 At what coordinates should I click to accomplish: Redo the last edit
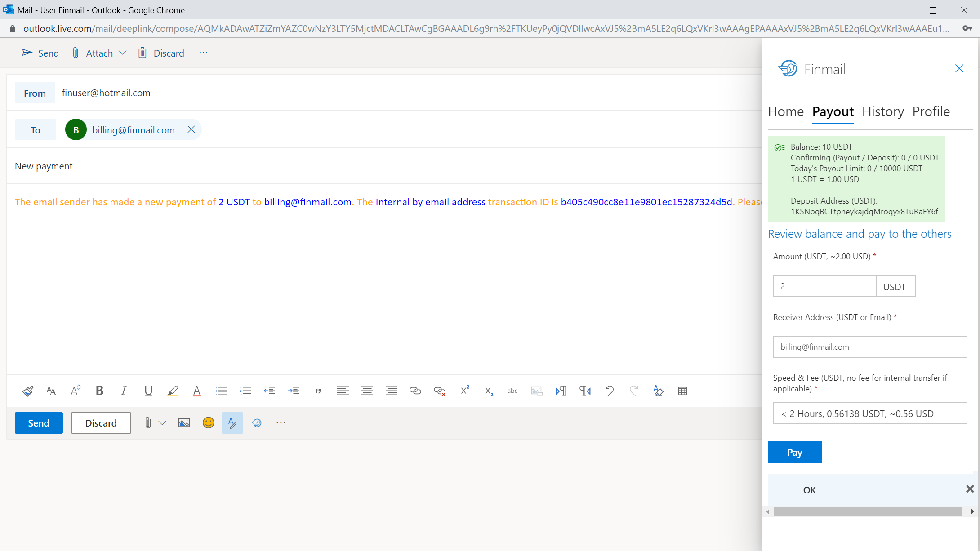[634, 391]
